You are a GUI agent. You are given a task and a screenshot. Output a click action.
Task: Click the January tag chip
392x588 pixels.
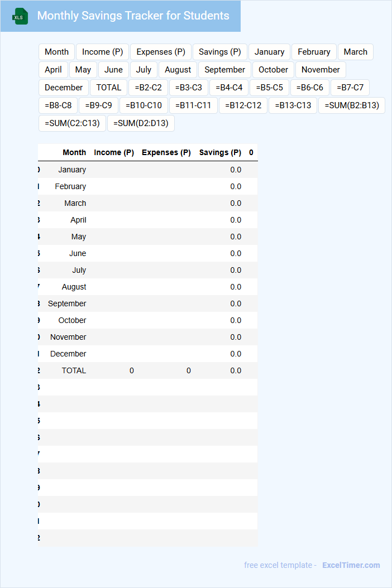269,52
